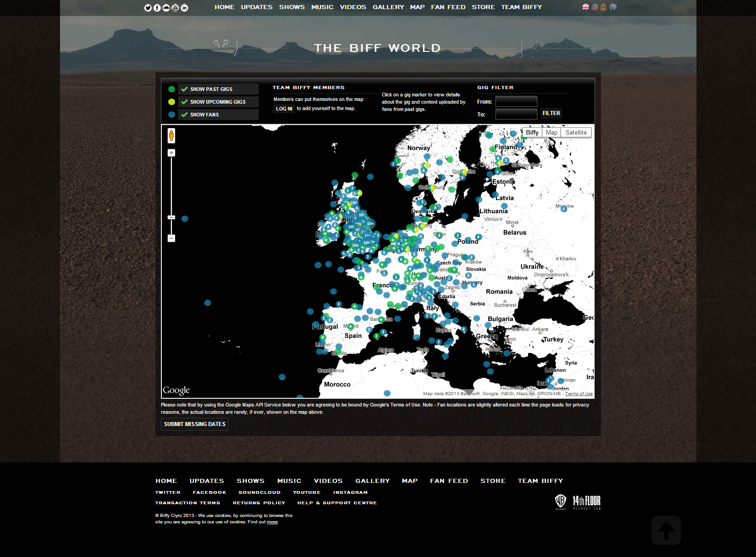Switch the map to Satellite view
756x557 pixels.
tap(576, 132)
